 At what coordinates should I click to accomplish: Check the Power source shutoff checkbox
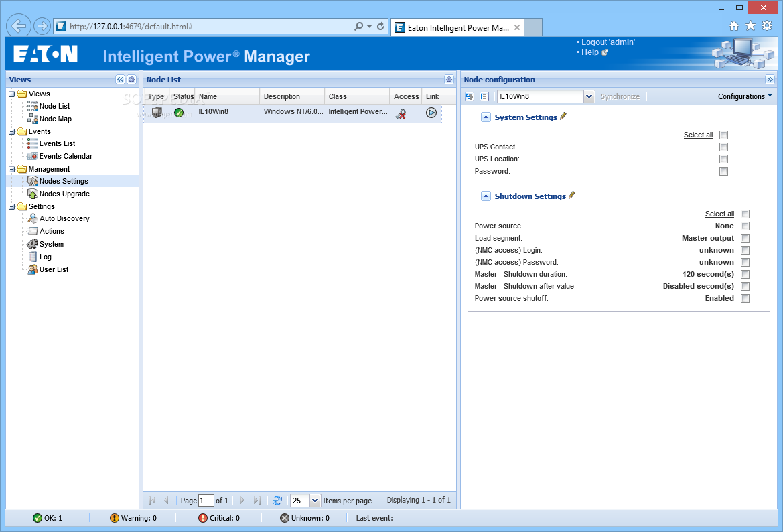[x=745, y=298]
